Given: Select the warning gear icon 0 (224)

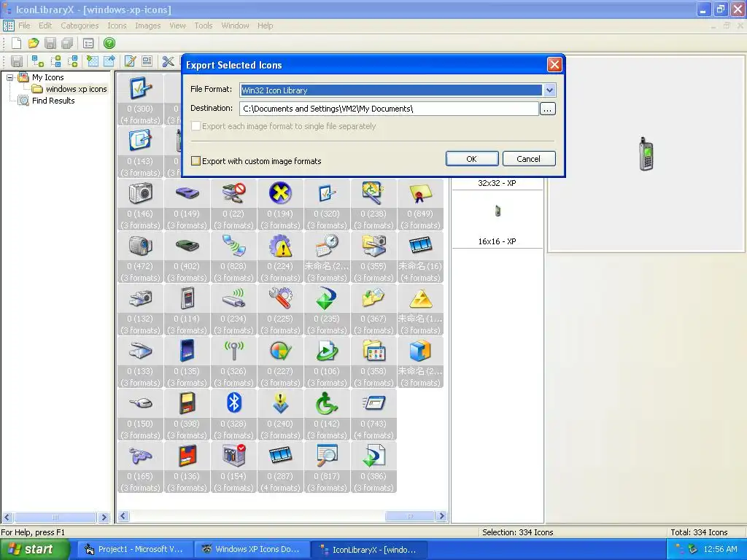Looking at the screenshot, I should point(281,257).
